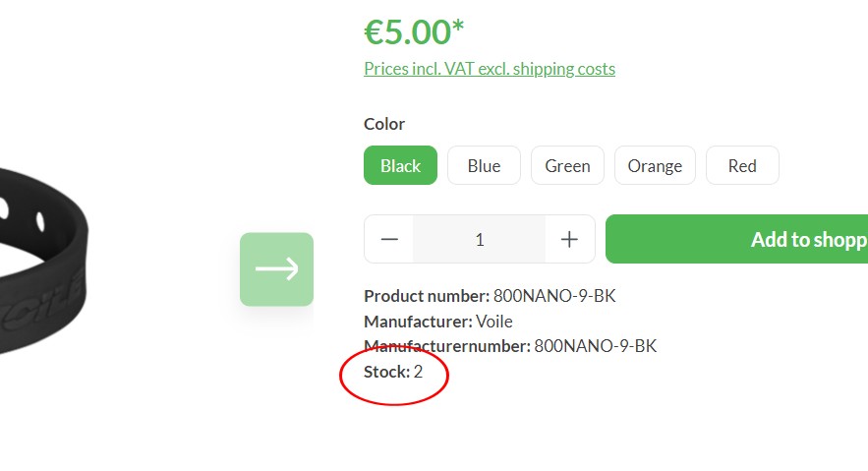
Task: Click the asterisk after the price
Action: (458, 28)
